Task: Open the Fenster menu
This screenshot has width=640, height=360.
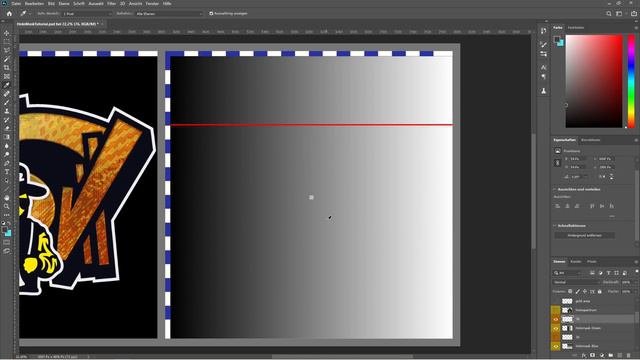Action: (152, 3)
